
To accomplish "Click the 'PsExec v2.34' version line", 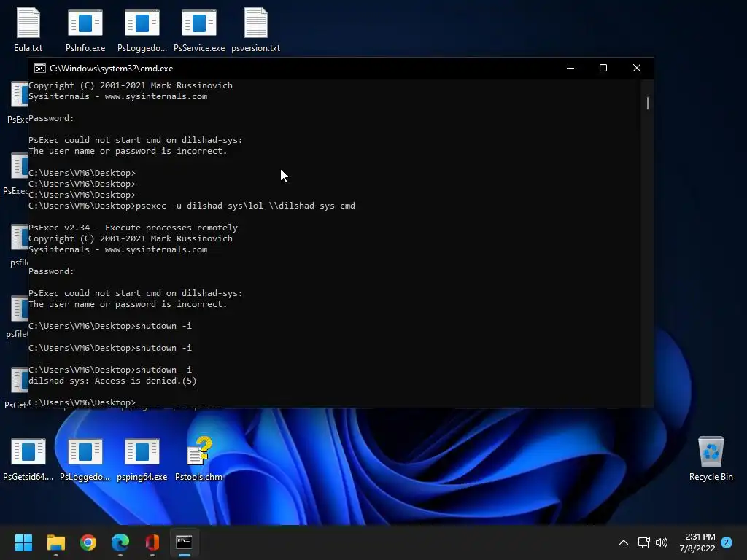I will [x=133, y=227].
